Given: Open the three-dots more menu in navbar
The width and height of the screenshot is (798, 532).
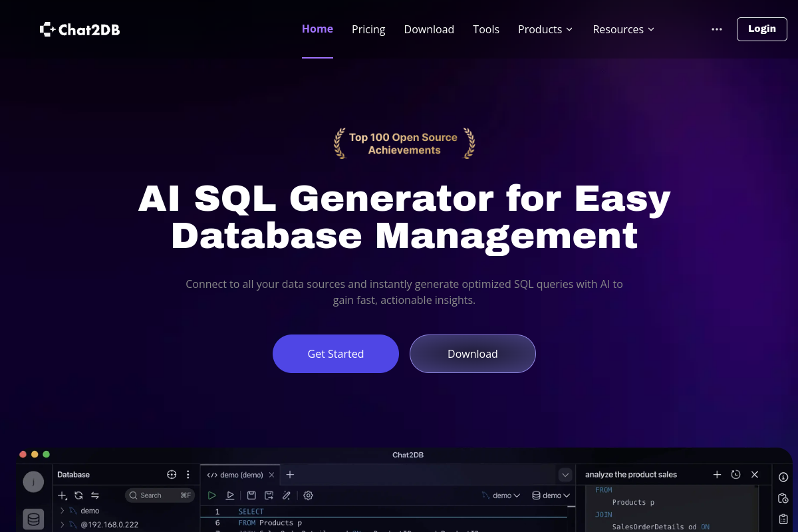Looking at the screenshot, I should click(x=717, y=29).
